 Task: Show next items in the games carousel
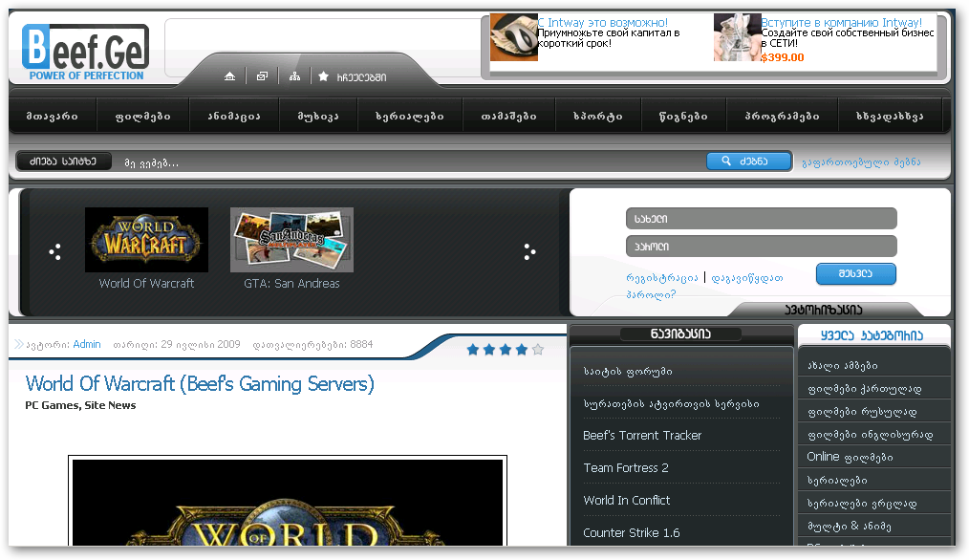(529, 251)
